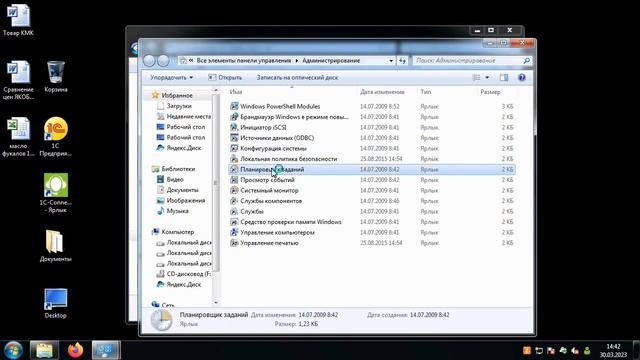Open Музыка library
The image size is (640, 360).
pyautogui.click(x=177, y=211)
